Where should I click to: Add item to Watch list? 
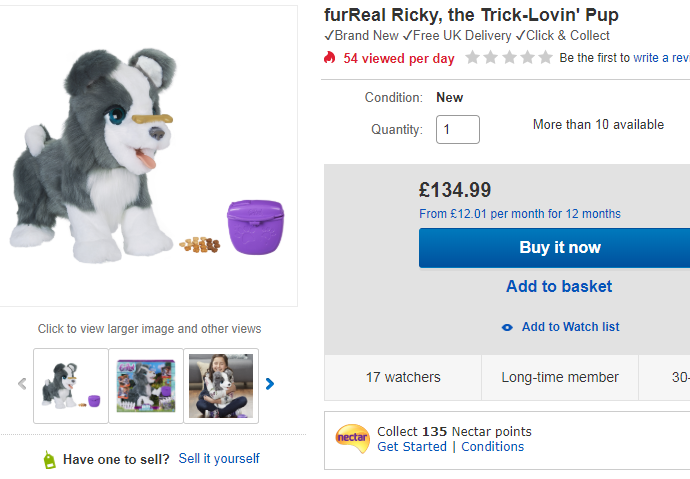(x=570, y=327)
